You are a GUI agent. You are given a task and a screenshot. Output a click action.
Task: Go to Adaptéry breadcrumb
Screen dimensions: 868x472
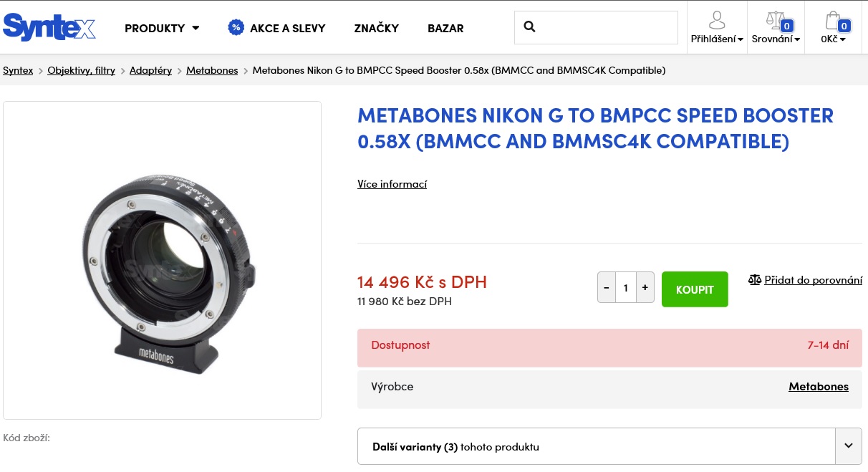150,70
